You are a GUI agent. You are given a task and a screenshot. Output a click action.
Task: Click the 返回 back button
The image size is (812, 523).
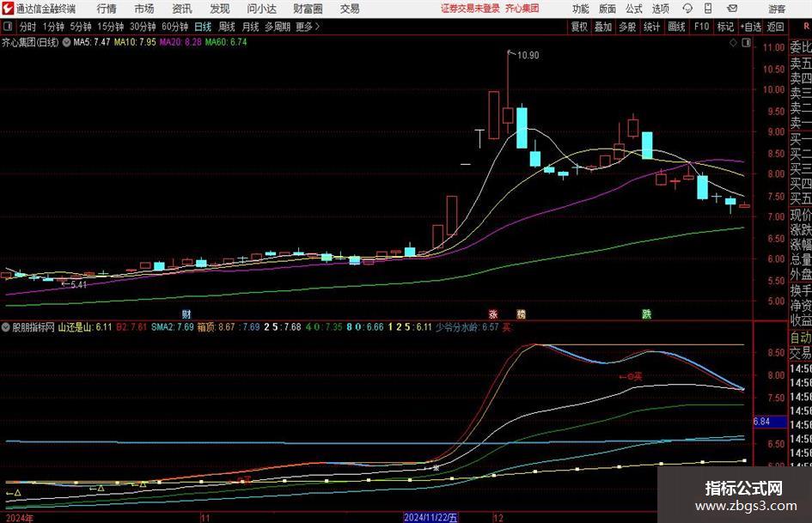(x=775, y=27)
